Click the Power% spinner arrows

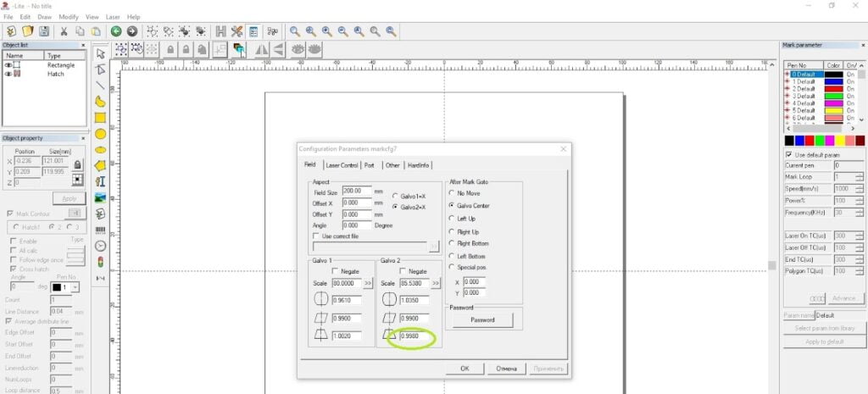click(x=860, y=201)
